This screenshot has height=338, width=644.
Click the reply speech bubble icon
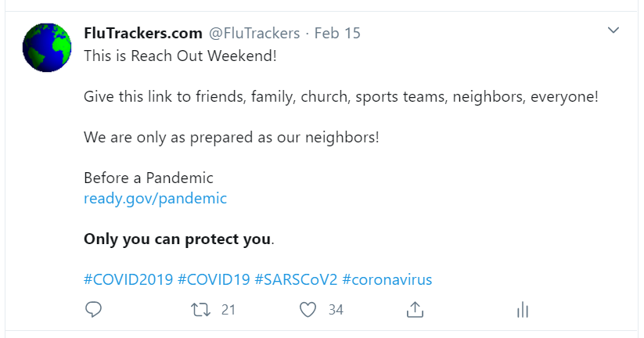point(93,310)
